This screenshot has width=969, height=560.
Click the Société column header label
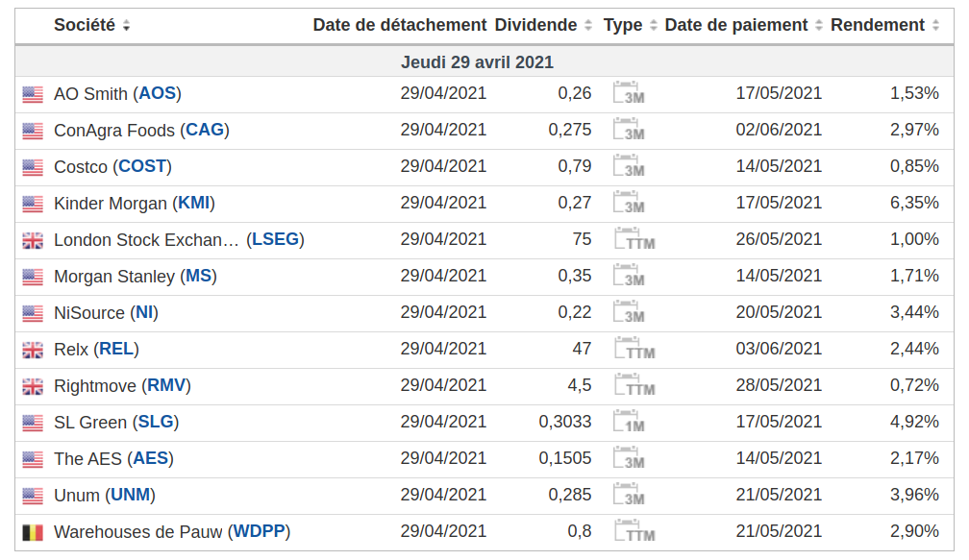click(x=85, y=25)
